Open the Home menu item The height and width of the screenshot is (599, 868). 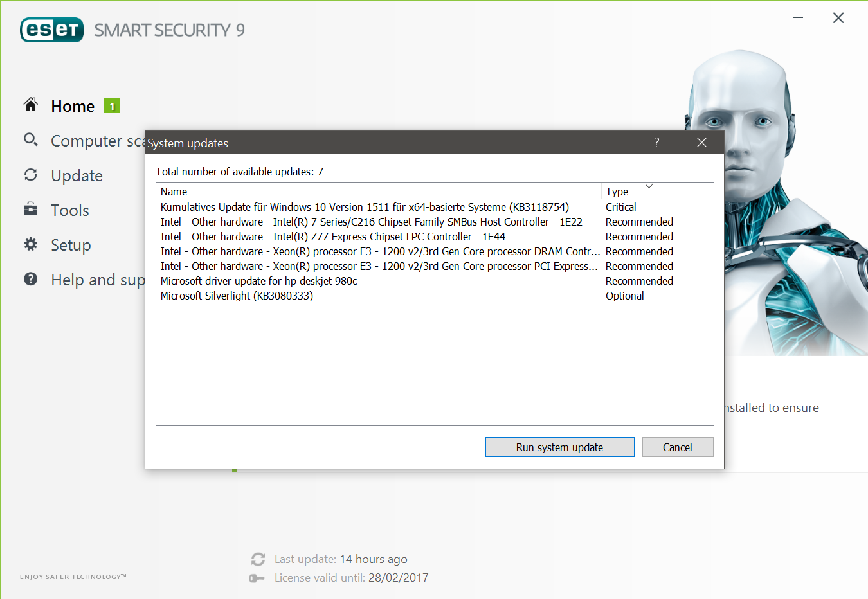73,106
